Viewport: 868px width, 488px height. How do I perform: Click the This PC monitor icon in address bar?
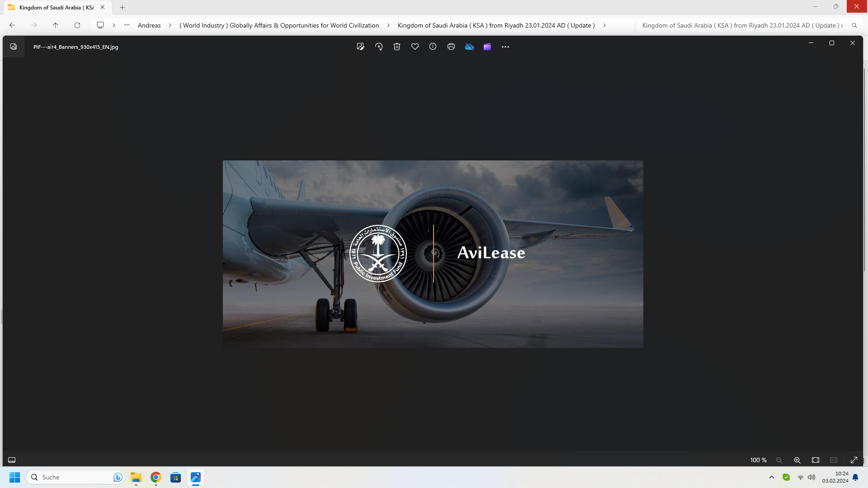[x=100, y=25]
